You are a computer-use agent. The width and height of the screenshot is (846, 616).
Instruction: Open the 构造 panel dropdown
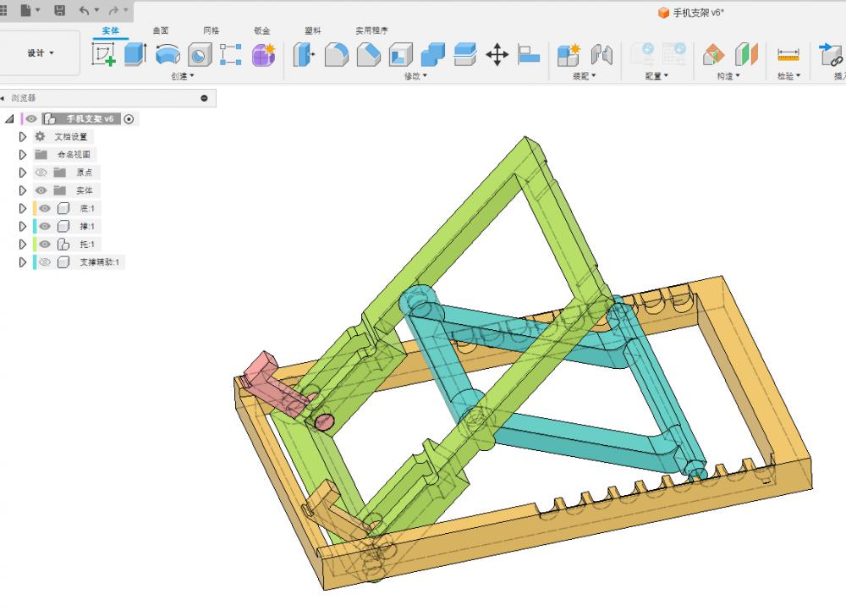coord(728,76)
